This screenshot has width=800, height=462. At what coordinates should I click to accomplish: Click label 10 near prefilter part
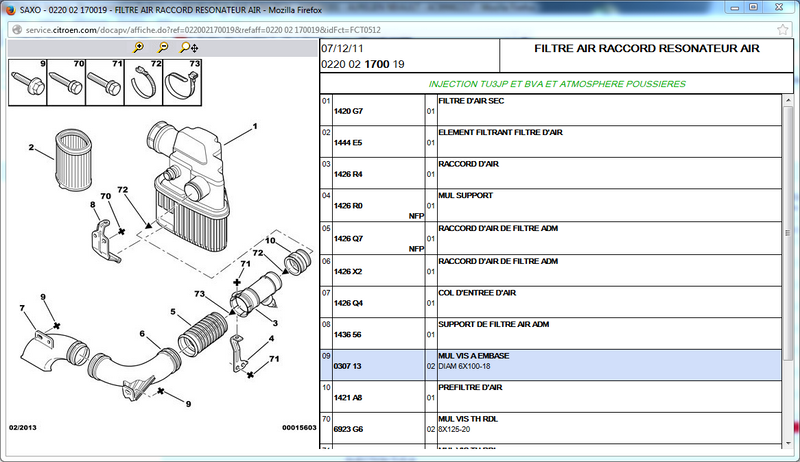point(270,241)
